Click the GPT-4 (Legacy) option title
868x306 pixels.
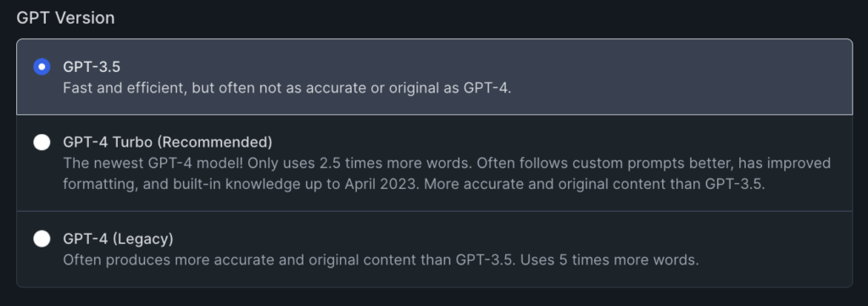[118, 239]
